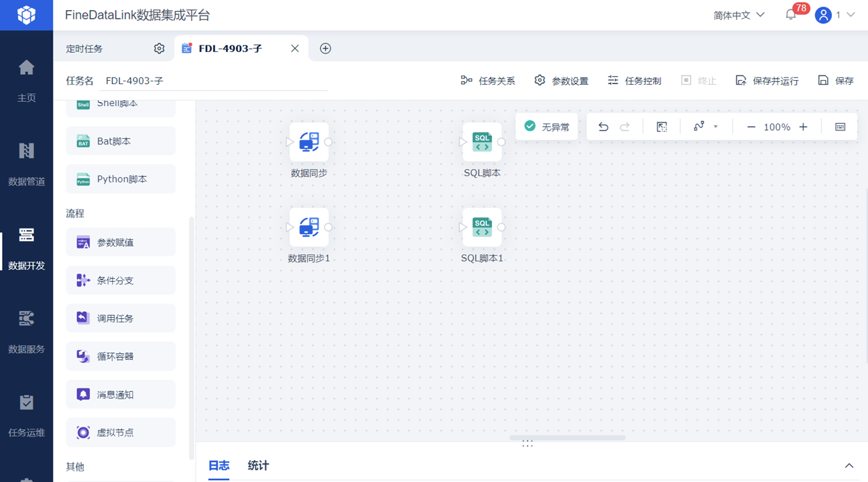Switch to the 统计 statistics tab
868x482 pixels.
click(x=258, y=465)
